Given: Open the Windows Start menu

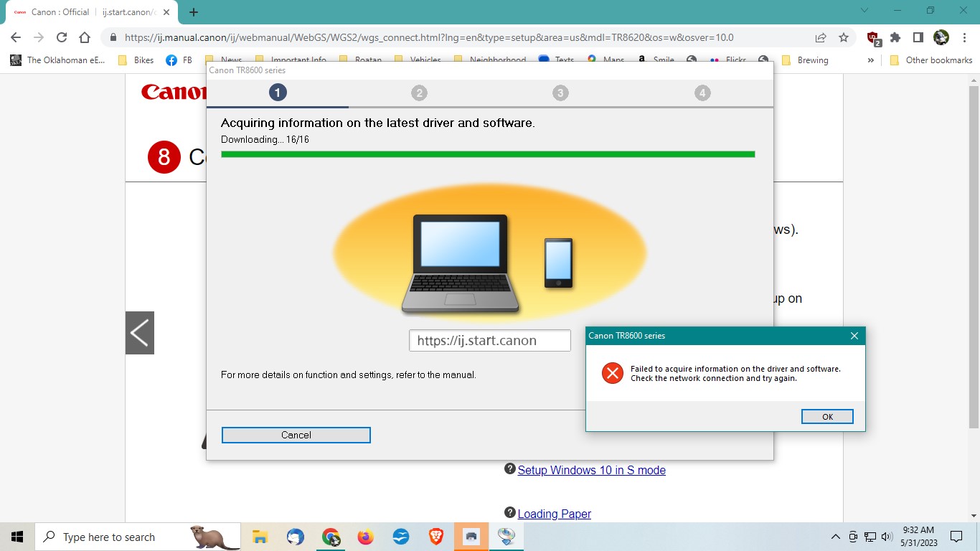Looking at the screenshot, I should [x=17, y=537].
